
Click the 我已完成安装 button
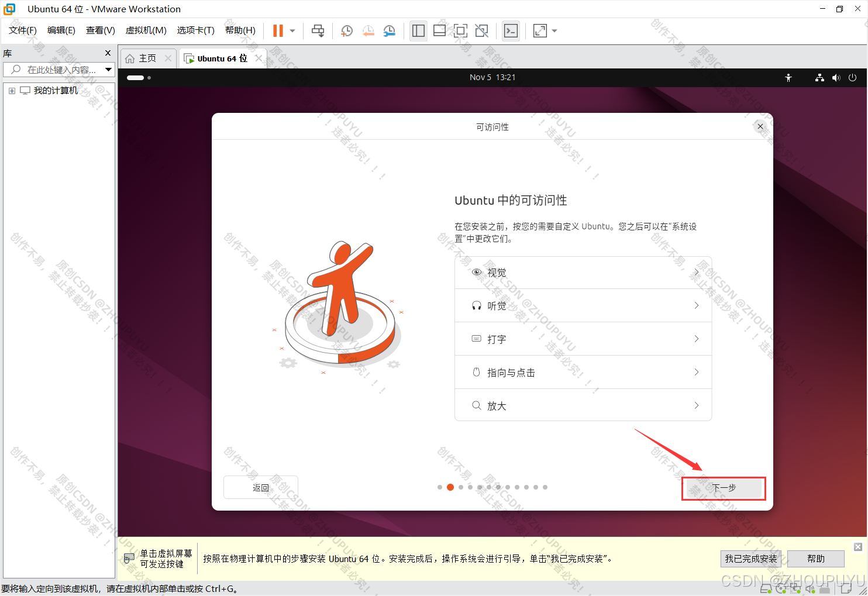click(x=751, y=559)
